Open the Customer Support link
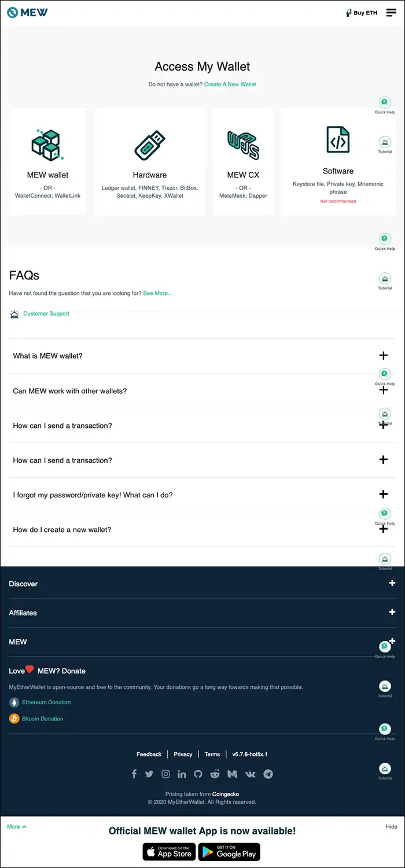 coord(46,313)
